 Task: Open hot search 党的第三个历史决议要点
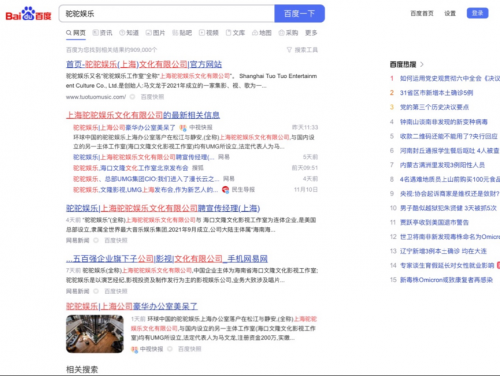click(x=434, y=107)
